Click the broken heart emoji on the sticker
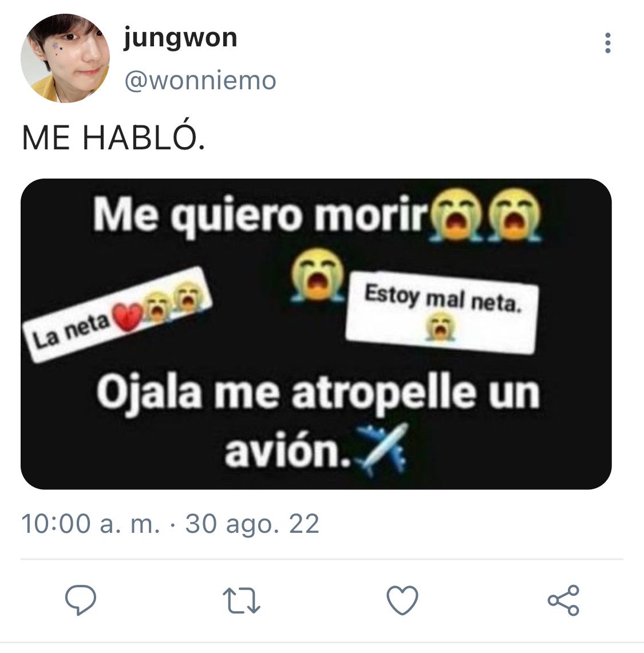The width and height of the screenshot is (644, 653). (x=128, y=317)
